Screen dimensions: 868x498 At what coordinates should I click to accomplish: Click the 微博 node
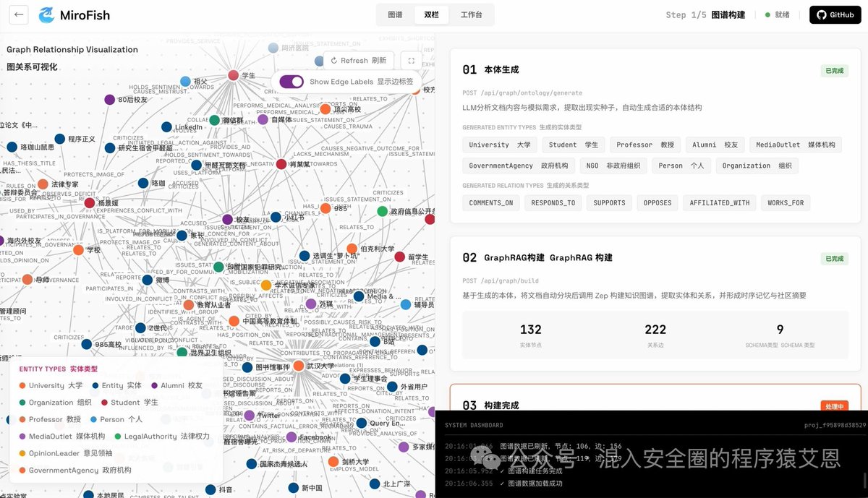pos(148,280)
